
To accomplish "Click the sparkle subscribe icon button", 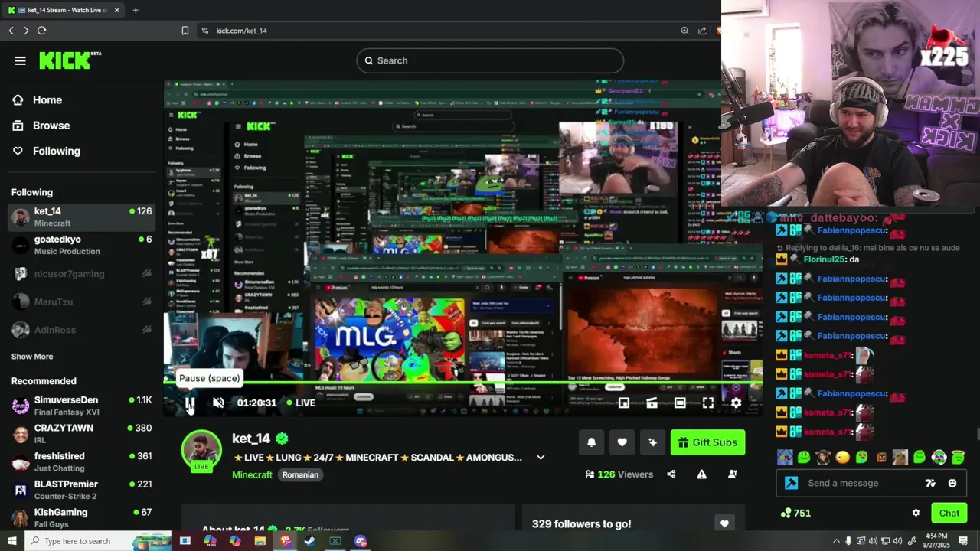I will [x=652, y=442].
